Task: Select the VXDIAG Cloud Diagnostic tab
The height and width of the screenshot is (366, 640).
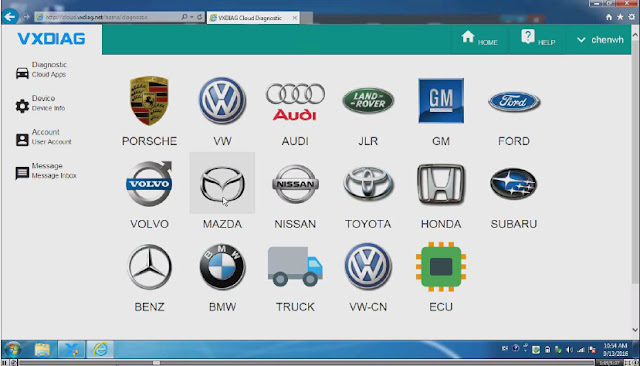Action: point(249,18)
